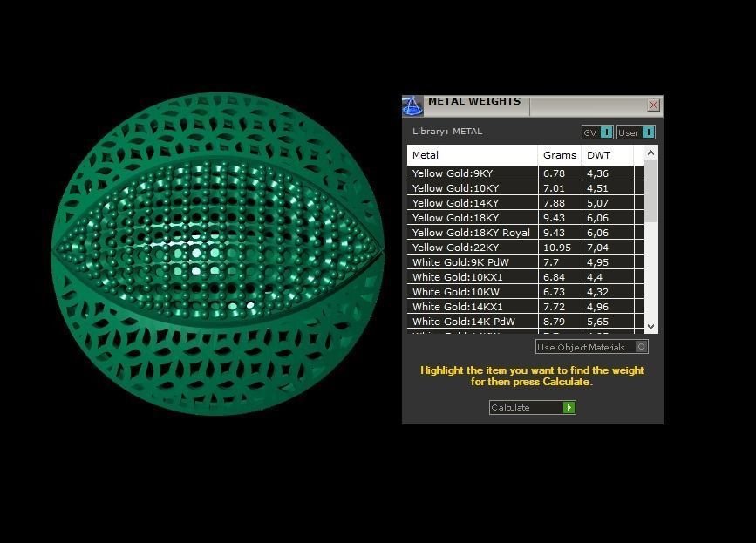Toggle the GV library switch
Viewport: 756px width, 543px height.
pyautogui.click(x=597, y=132)
